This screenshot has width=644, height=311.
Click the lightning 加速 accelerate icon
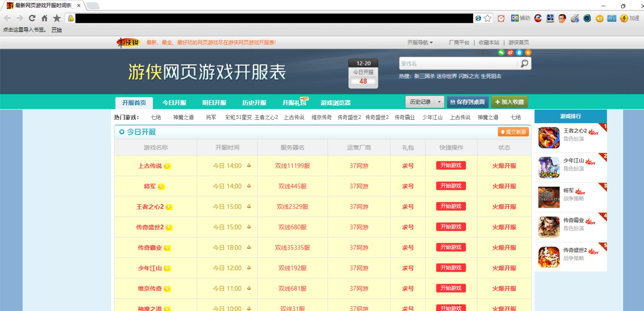pos(629,18)
